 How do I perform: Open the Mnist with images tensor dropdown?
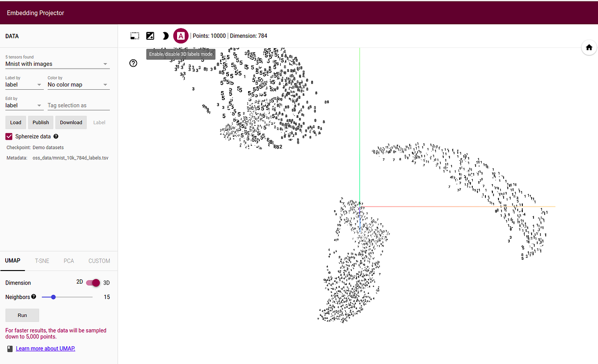point(57,64)
